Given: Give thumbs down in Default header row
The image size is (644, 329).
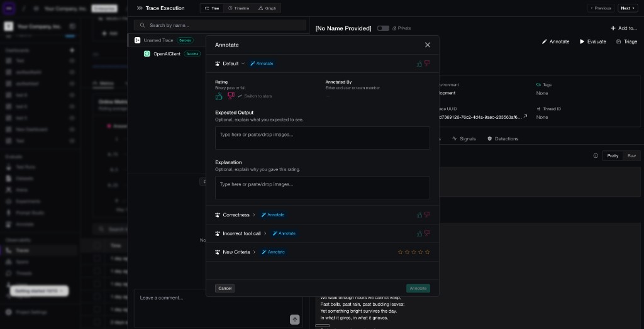Looking at the screenshot, I should pyautogui.click(x=427, y=64).
